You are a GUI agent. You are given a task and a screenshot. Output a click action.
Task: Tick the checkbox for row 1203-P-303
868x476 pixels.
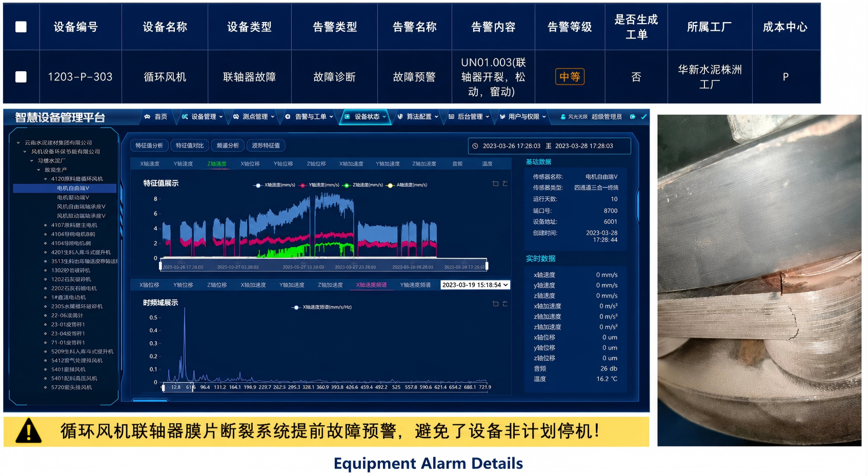tap(21, 77)
